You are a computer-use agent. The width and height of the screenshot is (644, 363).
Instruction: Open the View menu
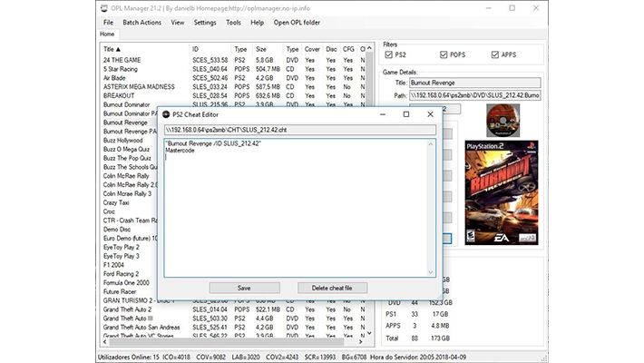click(x=178, y=23)
